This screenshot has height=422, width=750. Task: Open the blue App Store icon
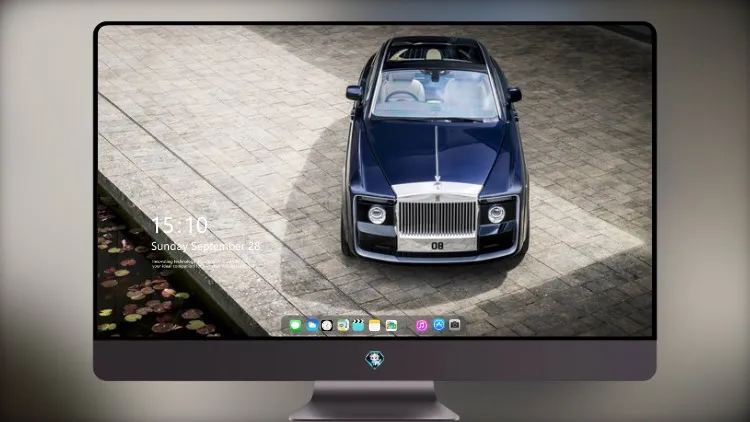click(x=439, y=325)
